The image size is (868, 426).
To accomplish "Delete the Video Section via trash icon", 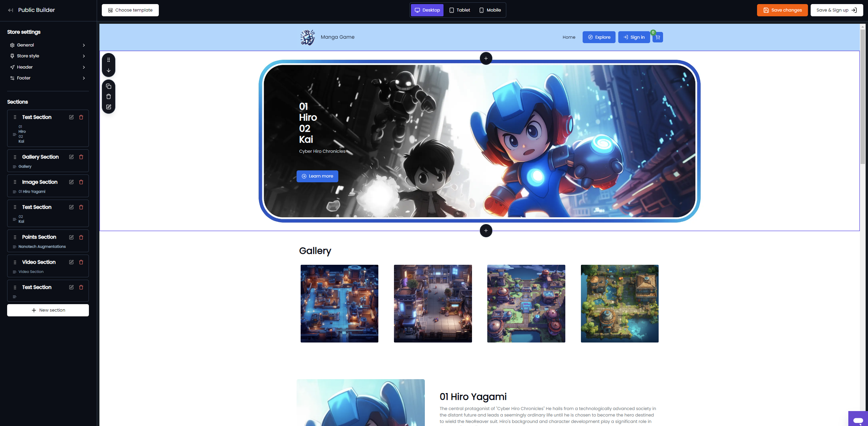I will pos(81,262).
